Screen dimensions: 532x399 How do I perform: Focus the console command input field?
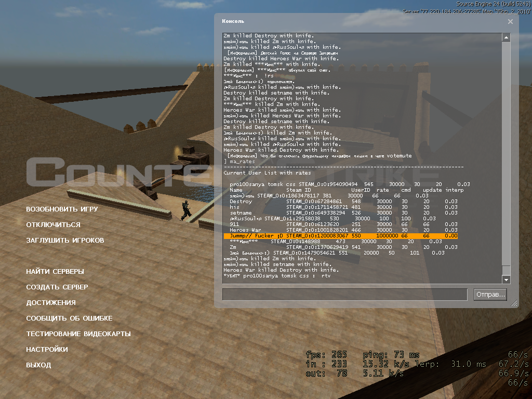click(345, 295)
